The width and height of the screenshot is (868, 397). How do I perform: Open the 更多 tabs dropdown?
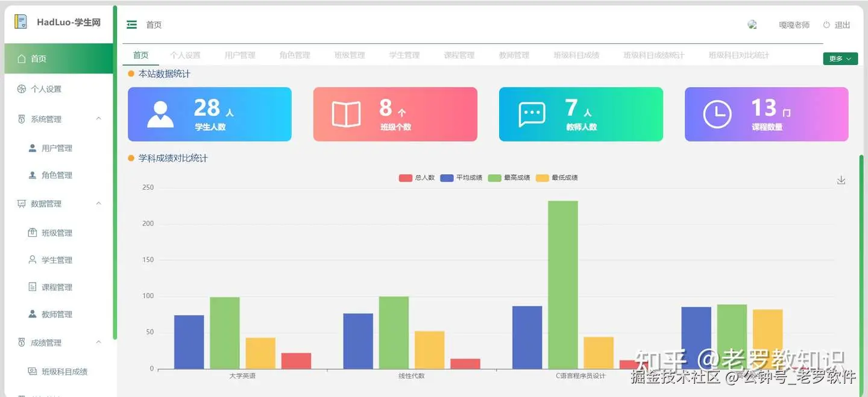click(x=840, y=58)
